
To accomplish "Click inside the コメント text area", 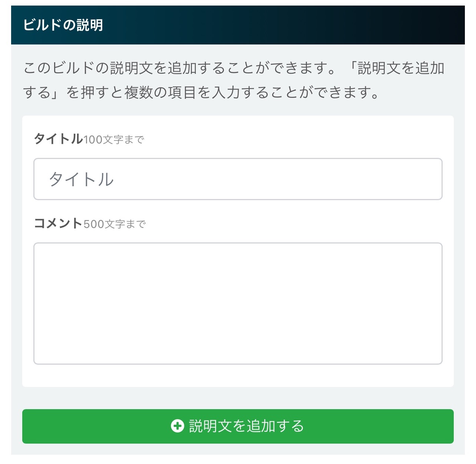I will tap(238, 304).
